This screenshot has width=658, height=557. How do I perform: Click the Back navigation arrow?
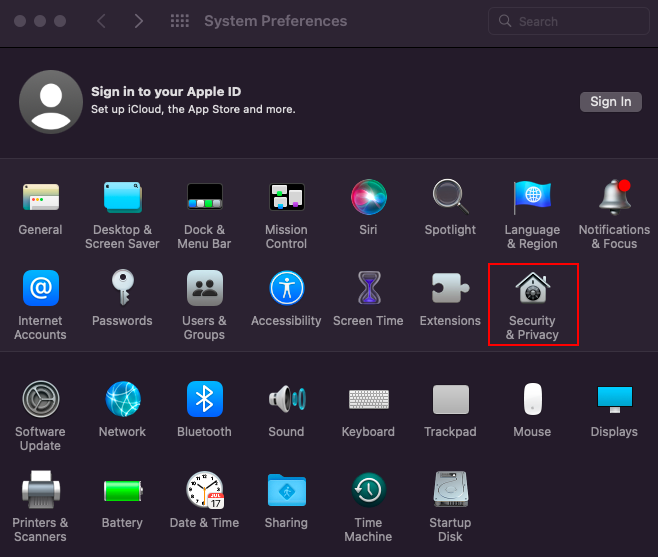click(101, 21)
